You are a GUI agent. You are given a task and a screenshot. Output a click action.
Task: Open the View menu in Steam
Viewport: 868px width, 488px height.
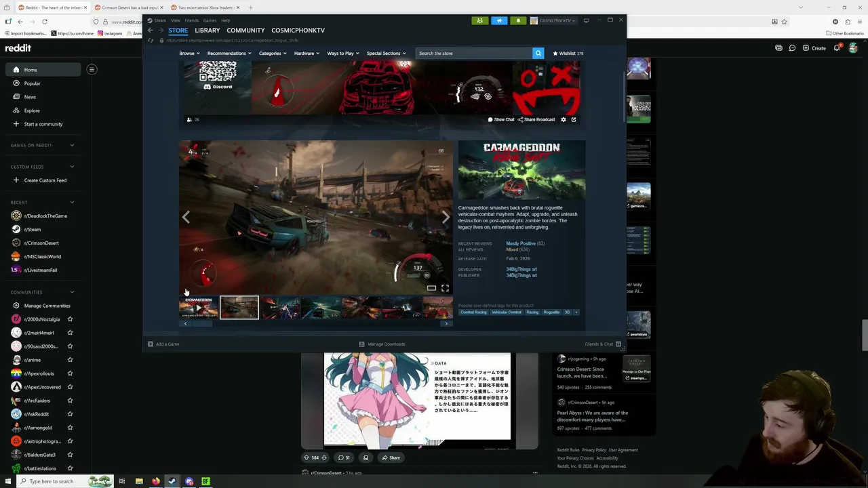(x=176, y=20)
